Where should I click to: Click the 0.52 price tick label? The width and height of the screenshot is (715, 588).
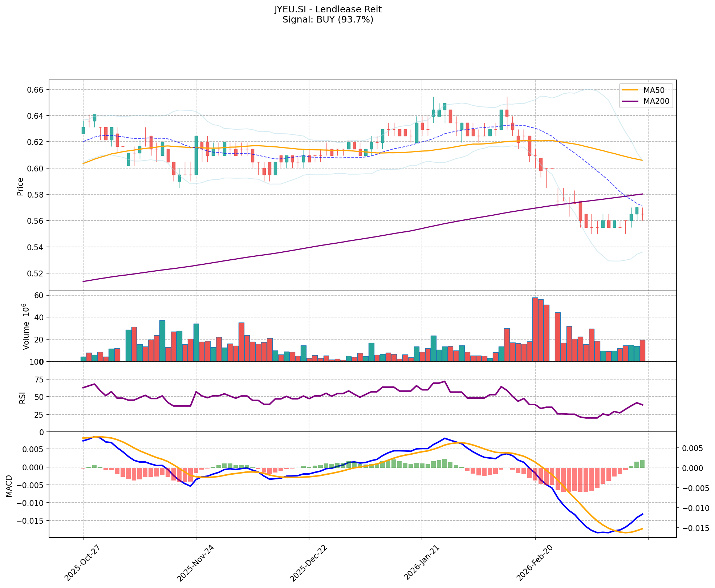[36, 273]
